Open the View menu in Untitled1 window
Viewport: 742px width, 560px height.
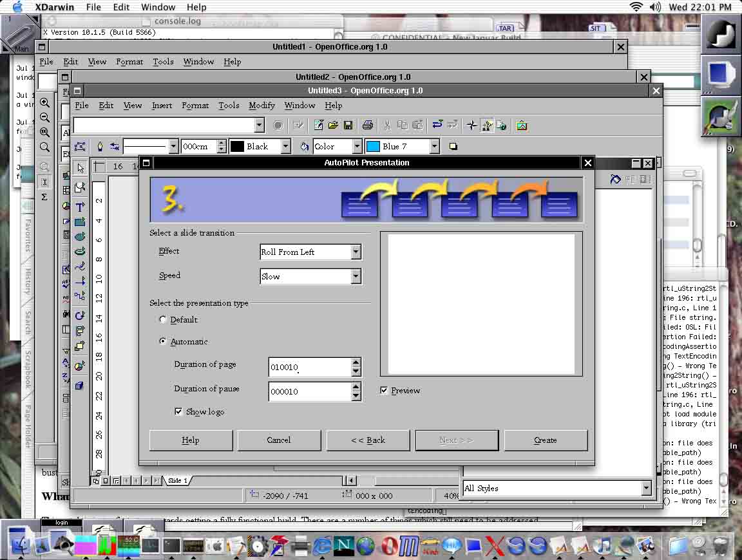(x=97, y=62)
